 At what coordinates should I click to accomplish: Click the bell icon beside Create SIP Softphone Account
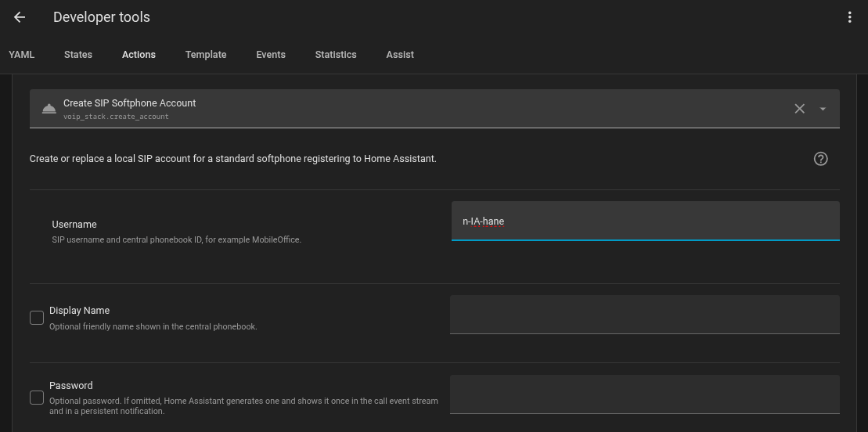click(x=49, y=109)
